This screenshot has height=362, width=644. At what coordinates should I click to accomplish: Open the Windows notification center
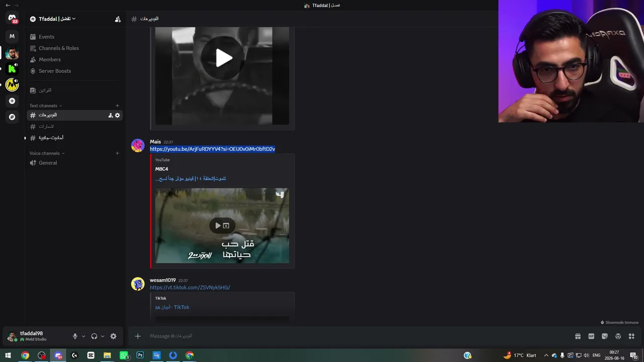point(634,355)
